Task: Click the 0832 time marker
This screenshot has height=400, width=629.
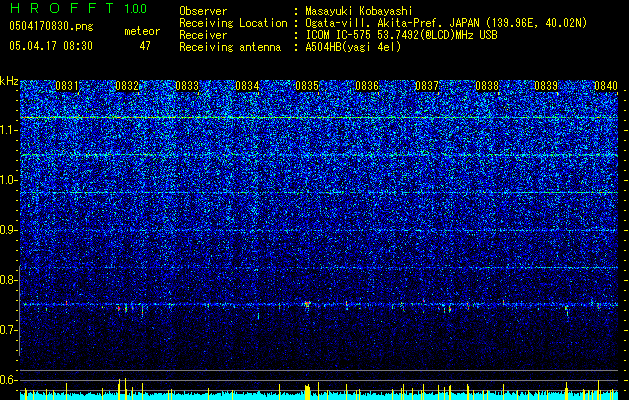Action: 127,86
